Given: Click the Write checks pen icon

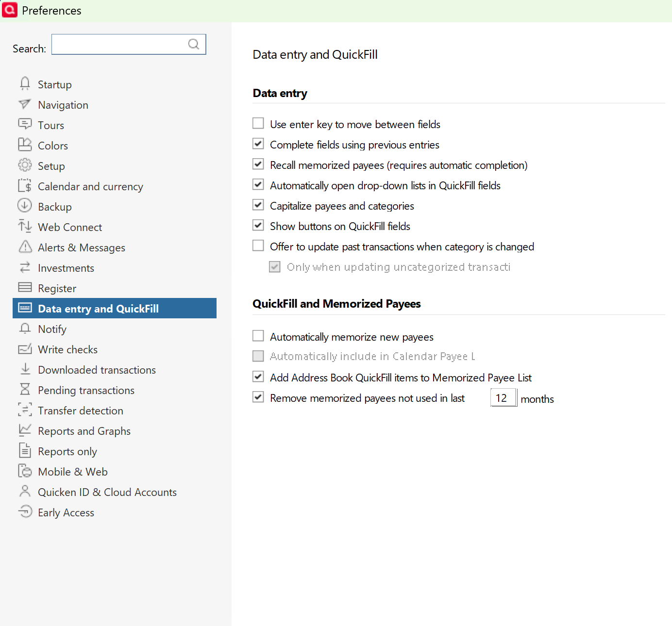Looking at the screenshot, I should pyautogui.click(x=25, y=349).
